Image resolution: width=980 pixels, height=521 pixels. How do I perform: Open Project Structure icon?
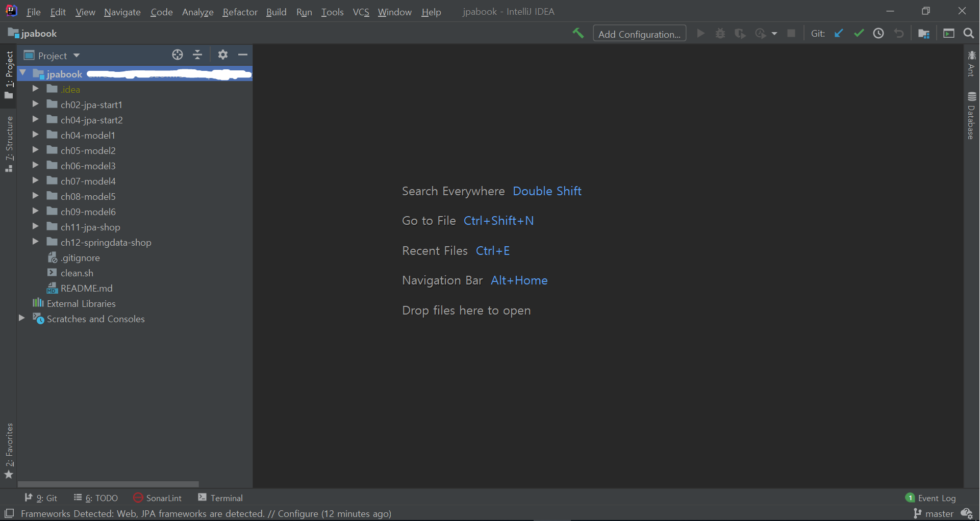click(924, 34)
